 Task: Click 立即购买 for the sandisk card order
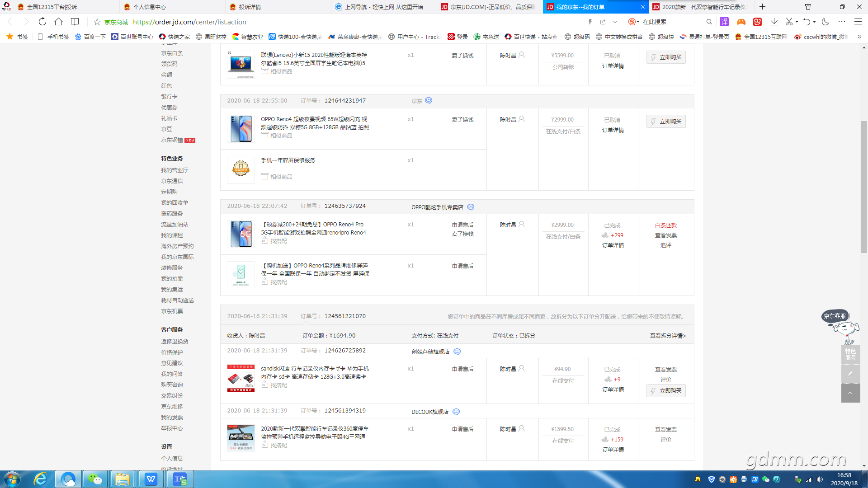(x=666, y=390)
